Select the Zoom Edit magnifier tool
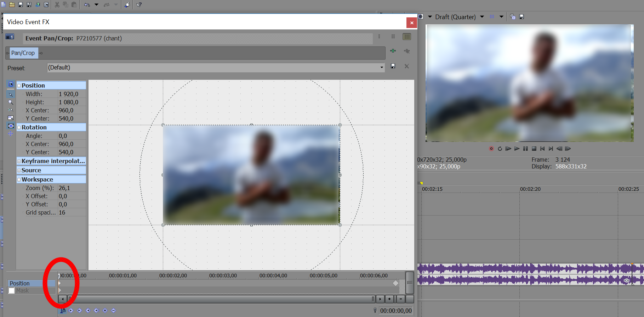Screen dimensions: 644x317 point(11,102)
